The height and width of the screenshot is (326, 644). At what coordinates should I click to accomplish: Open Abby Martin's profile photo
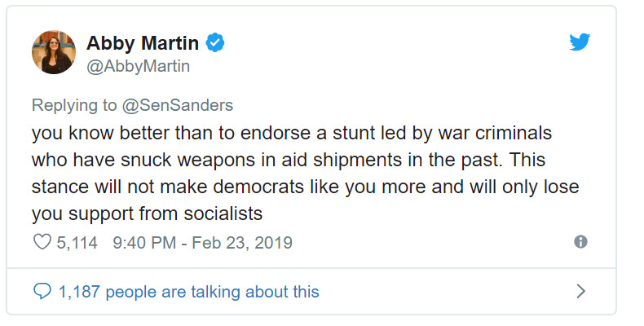[x=54, y=51]
